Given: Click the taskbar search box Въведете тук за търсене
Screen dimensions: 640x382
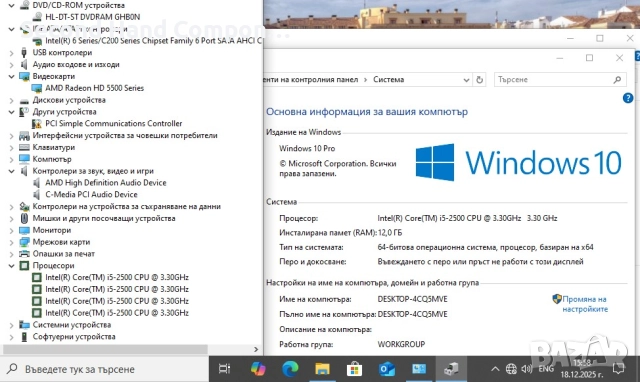Looking at the screenshot, I should point(104,369).
